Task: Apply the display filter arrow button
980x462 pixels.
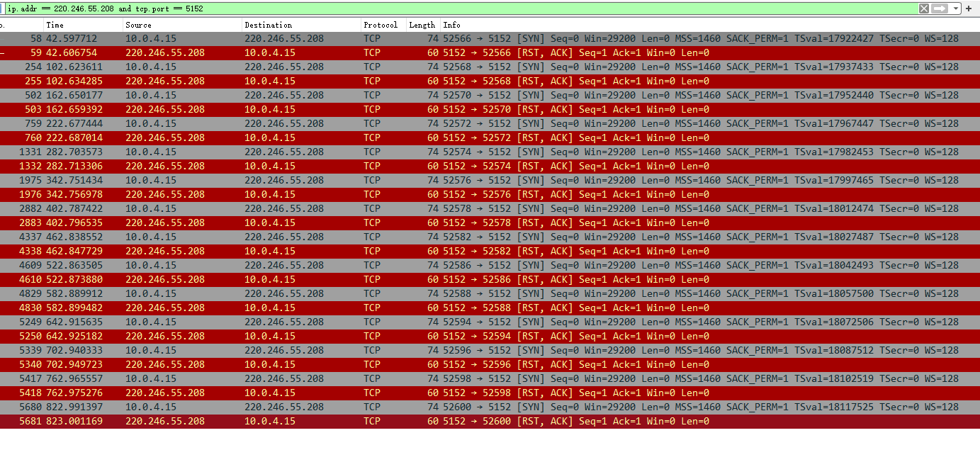Action: (940, 9)
